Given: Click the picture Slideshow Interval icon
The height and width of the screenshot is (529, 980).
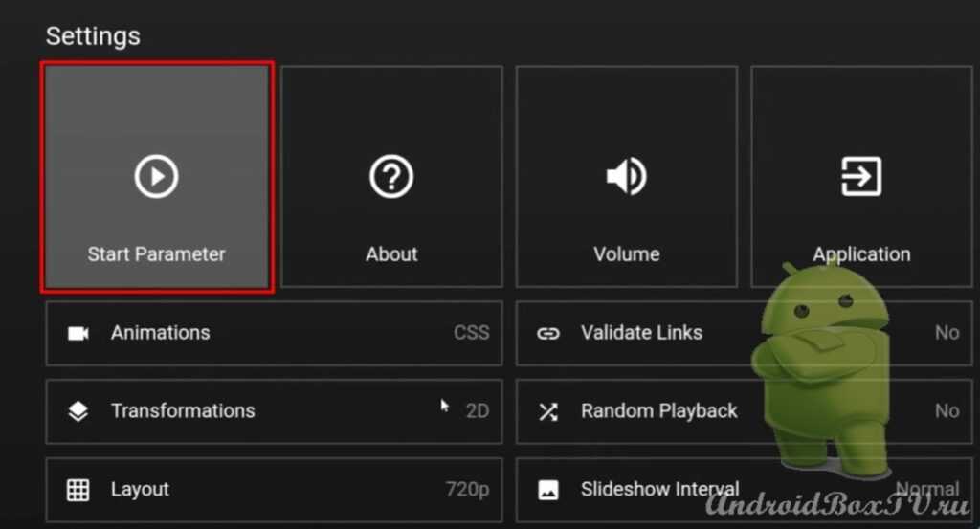Looking at the screenshot, I should coord(547,490).
